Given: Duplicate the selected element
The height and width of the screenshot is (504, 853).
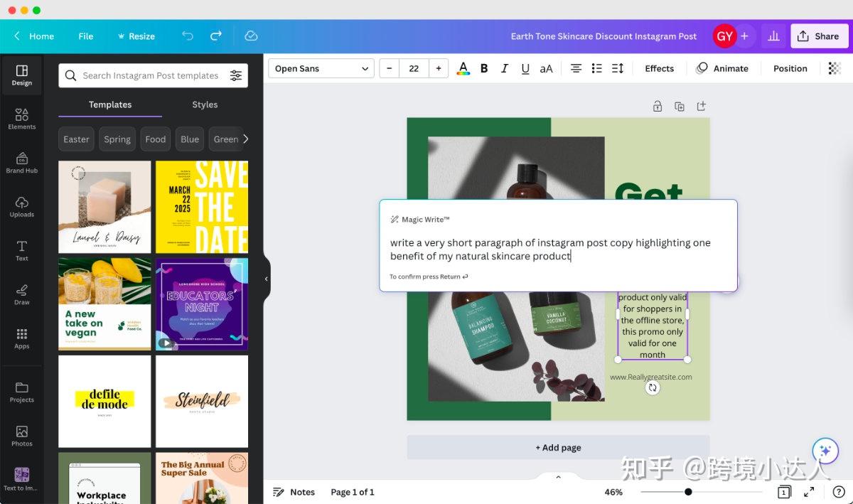Looking at the screenshot, I should click(679, 105).
